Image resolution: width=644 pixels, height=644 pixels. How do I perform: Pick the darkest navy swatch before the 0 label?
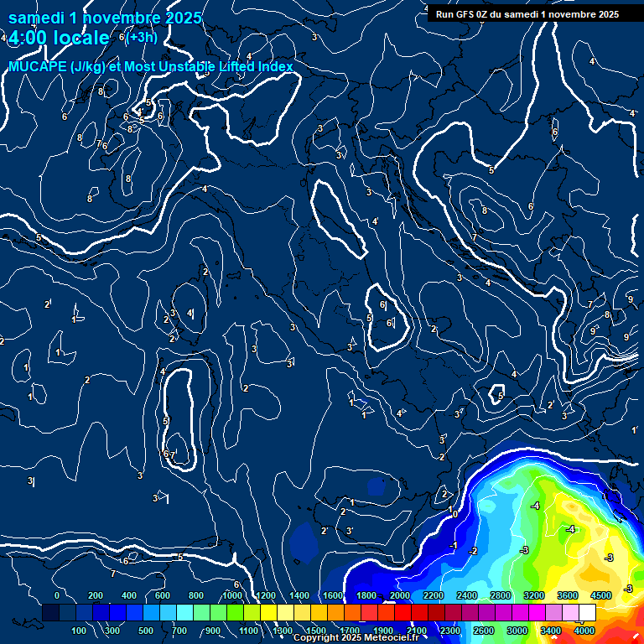coord(50,612)
